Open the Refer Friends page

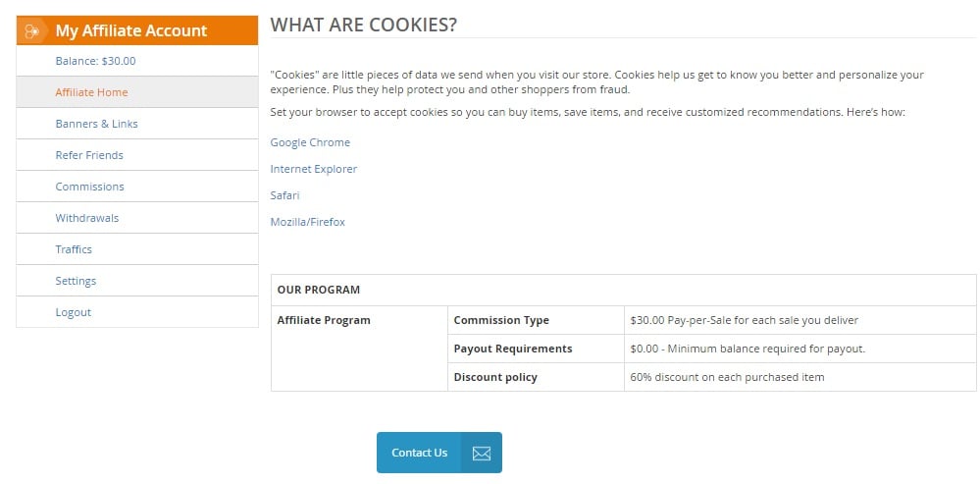tap(137, 155)
